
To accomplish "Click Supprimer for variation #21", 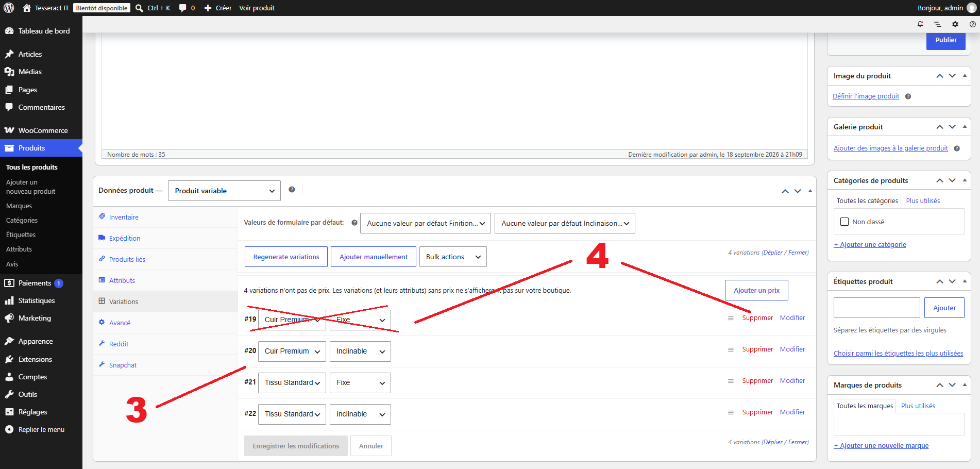I will (757, 381).
